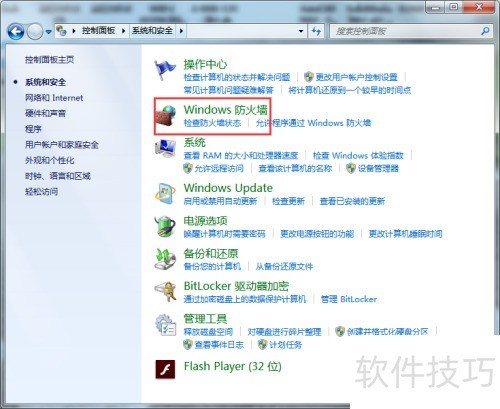Click 释放磁盘空间 link

pyautogui.click(x=208, y=332)
